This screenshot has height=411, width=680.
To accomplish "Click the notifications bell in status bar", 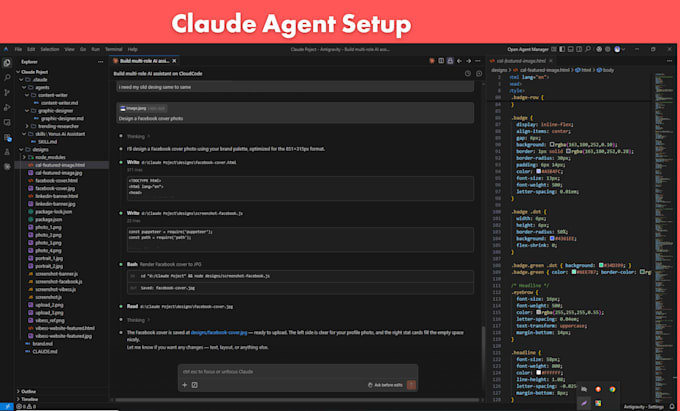I will point(672,407).
